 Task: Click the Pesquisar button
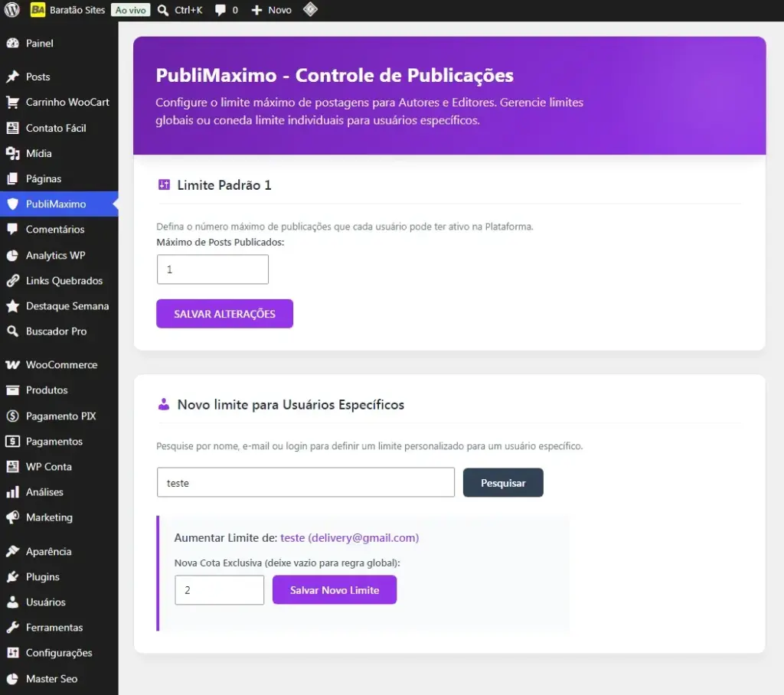coord(503,483)
